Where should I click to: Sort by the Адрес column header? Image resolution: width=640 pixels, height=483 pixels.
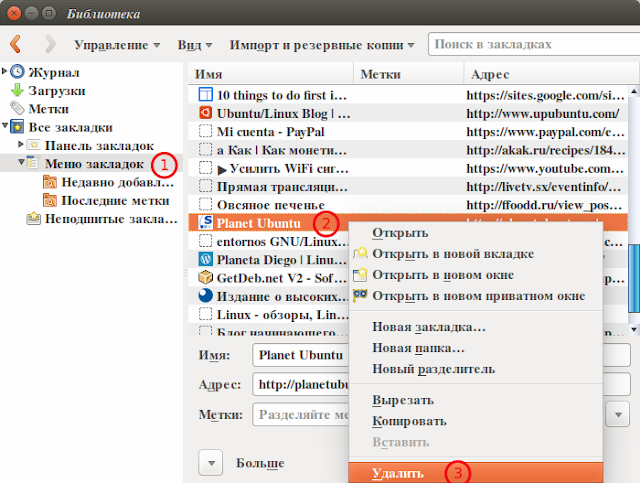pos(552,74)
